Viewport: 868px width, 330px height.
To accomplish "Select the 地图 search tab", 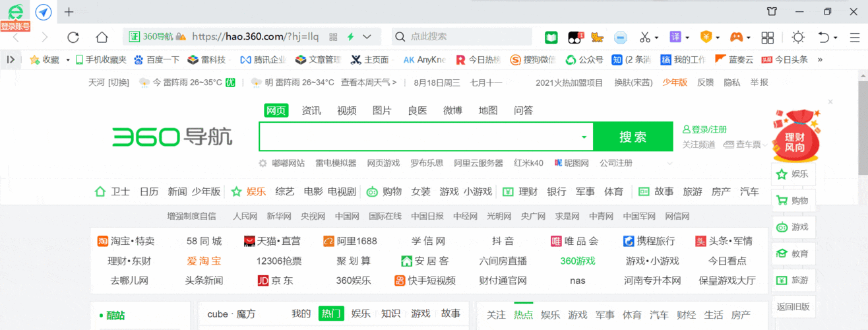I will click(x=488, y=110).
